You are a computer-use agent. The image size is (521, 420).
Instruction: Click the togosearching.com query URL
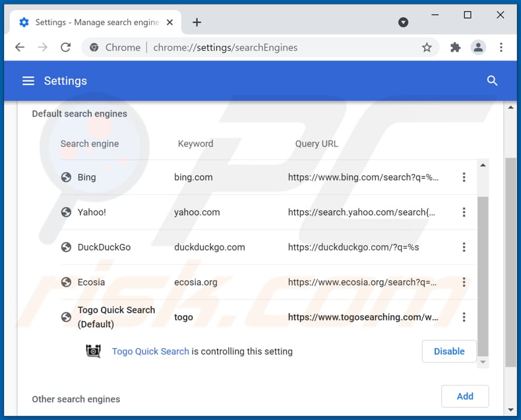[363, 317]
